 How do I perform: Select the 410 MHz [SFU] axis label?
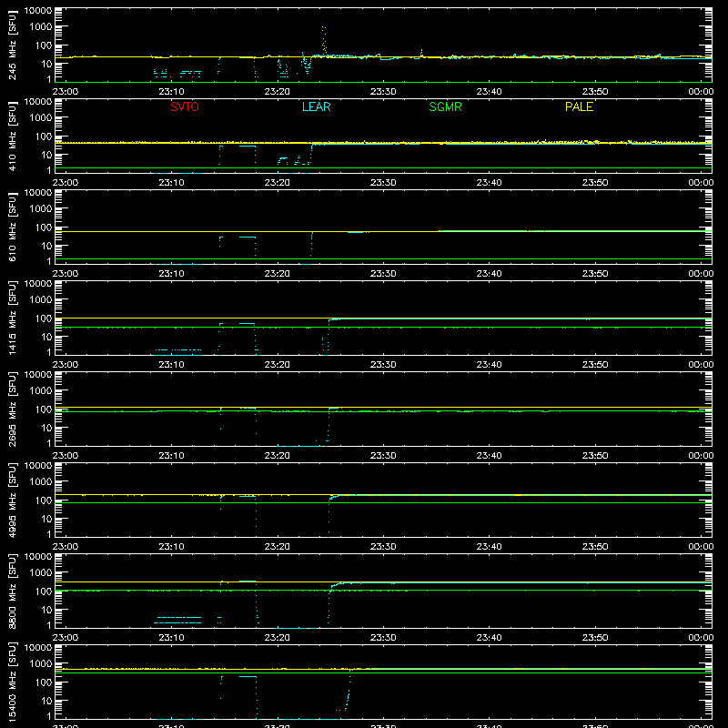click(x=12, y=136)
